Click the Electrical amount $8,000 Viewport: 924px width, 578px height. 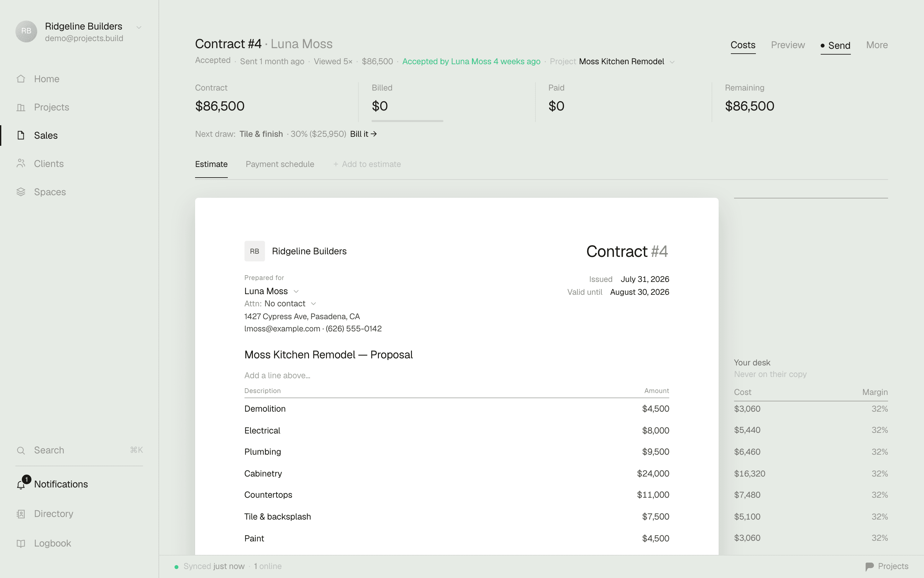click(655, 430)
